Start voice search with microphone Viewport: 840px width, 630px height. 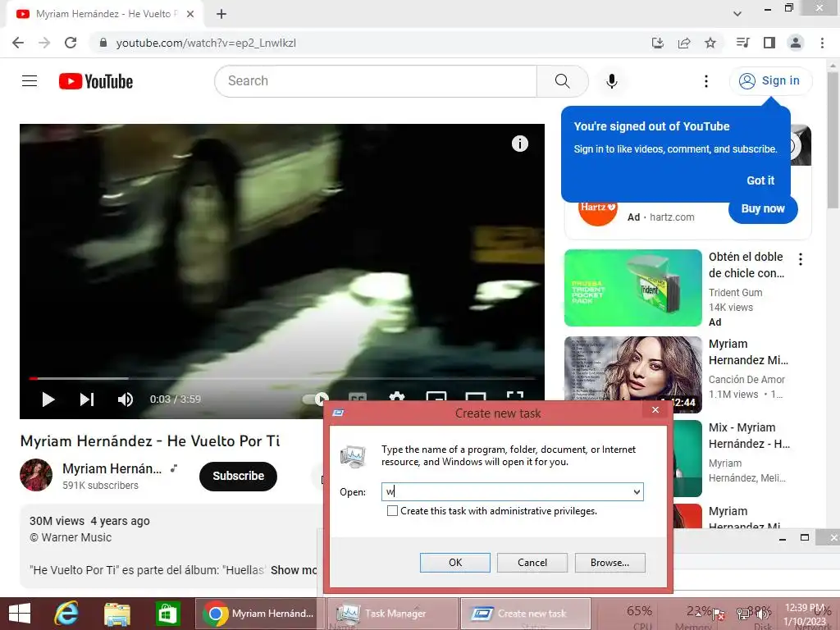(x=612, y=81)
